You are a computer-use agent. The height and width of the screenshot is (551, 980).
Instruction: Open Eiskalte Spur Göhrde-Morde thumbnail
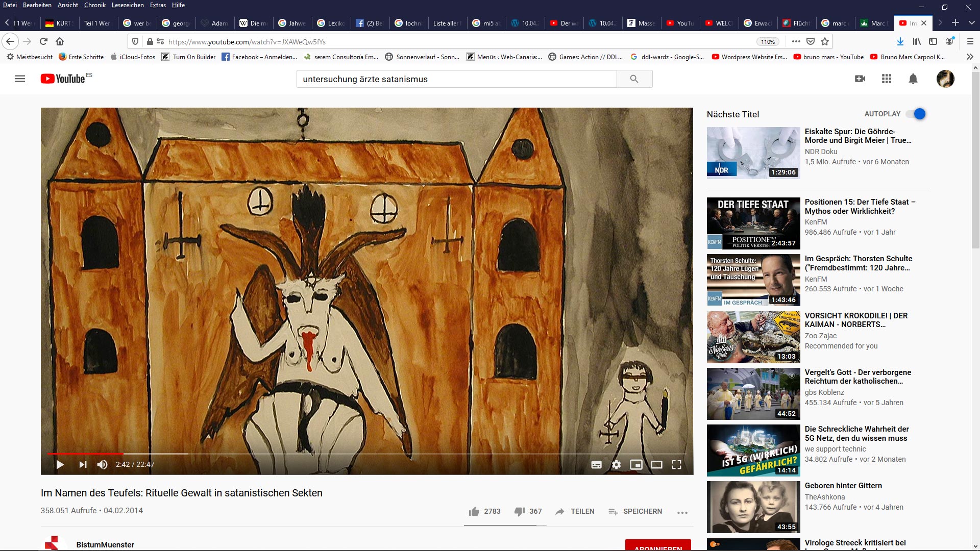753,153
